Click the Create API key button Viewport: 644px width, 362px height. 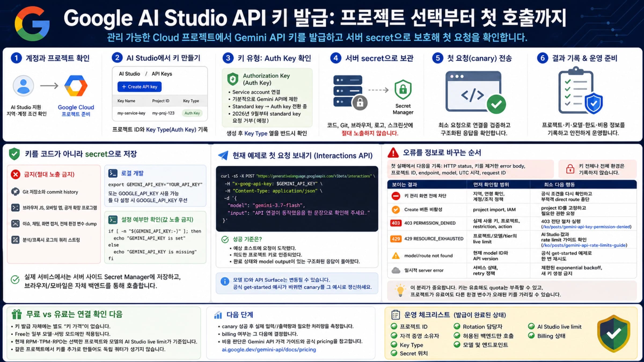(139, 87)
